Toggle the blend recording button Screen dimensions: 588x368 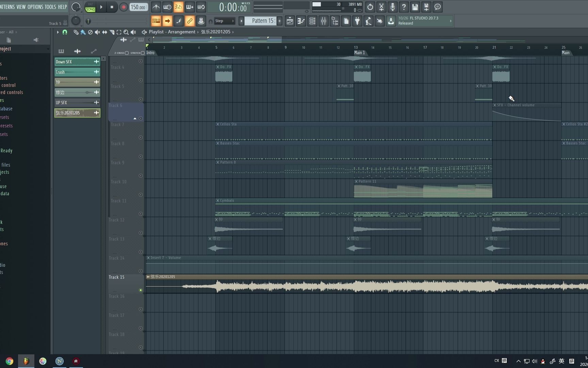190,7
